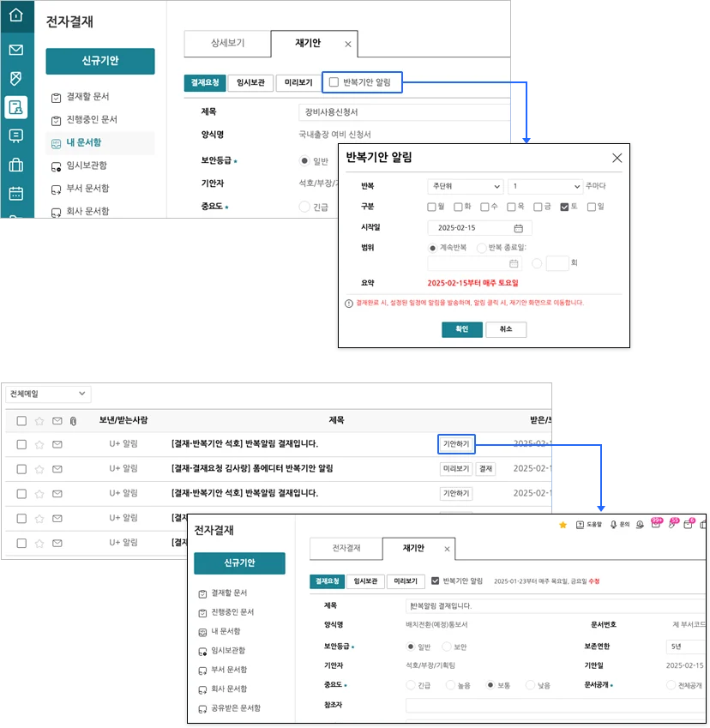The image size is (710, 728).
Task: Expand the 전체메일 filter dropdown
Action: pyautogui.click(x=48, y=394)
